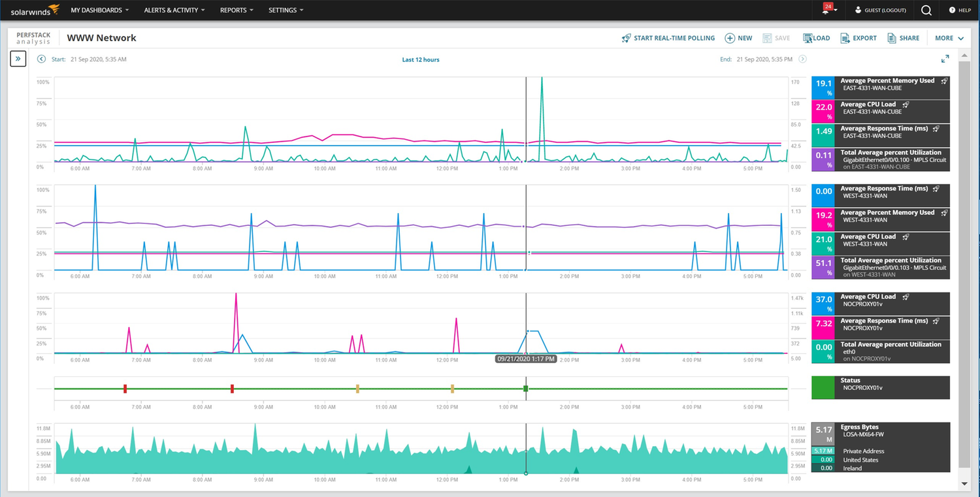Toggle real-time polling rocket on Average Percent Memory Used
The image size is (980, 497).
click(944, 80)
